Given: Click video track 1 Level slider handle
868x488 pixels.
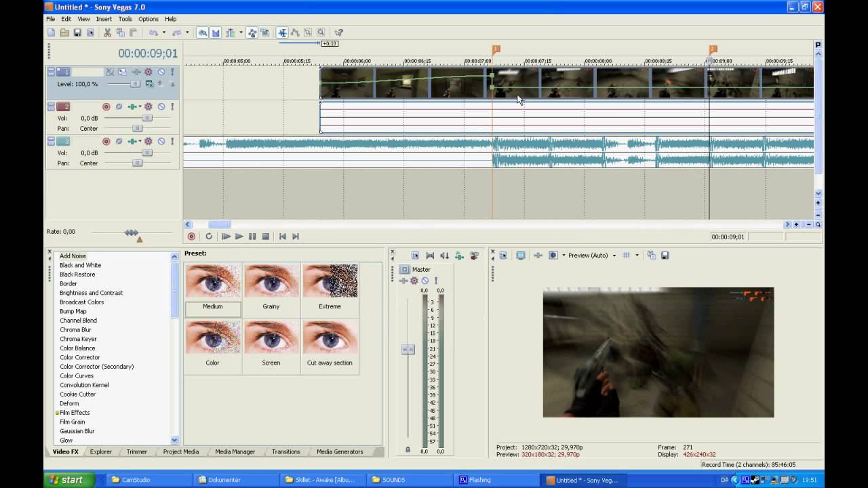Looking at the screenshot, I should (135, 84).
